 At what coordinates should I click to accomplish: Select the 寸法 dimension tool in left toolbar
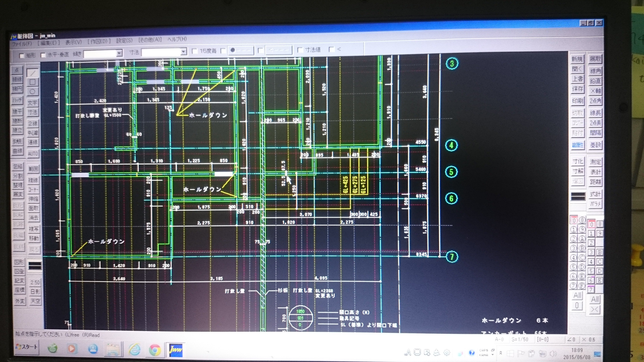33,112
